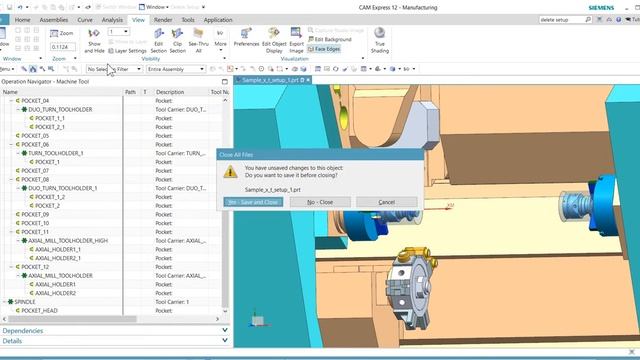Select DUO_TURN_TOOLHOLDER_1 row
The width and height of the screenshot is (640, 360).
(x=62, y=188)
